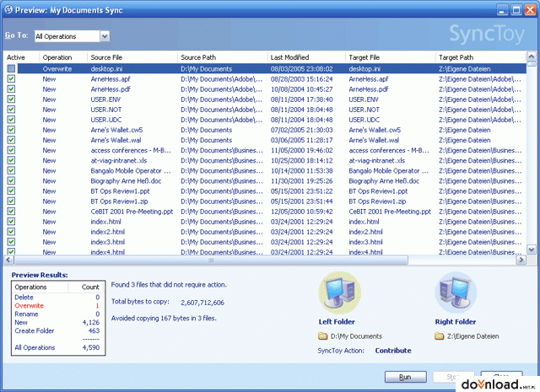Select the CeBIT 2001 Pre-Meeting.ppt source file
The width and height of the screenshot is (540, 392).
coord(132,212)
